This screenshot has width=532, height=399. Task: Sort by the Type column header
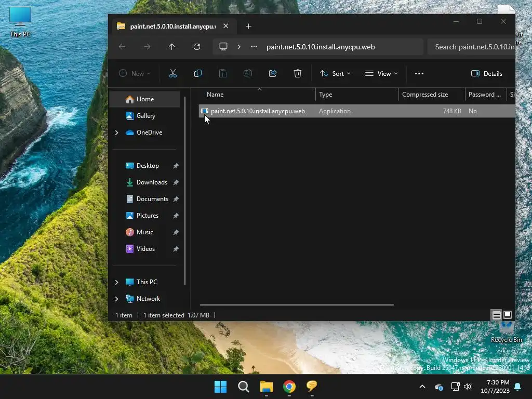(x=357, y=95)
